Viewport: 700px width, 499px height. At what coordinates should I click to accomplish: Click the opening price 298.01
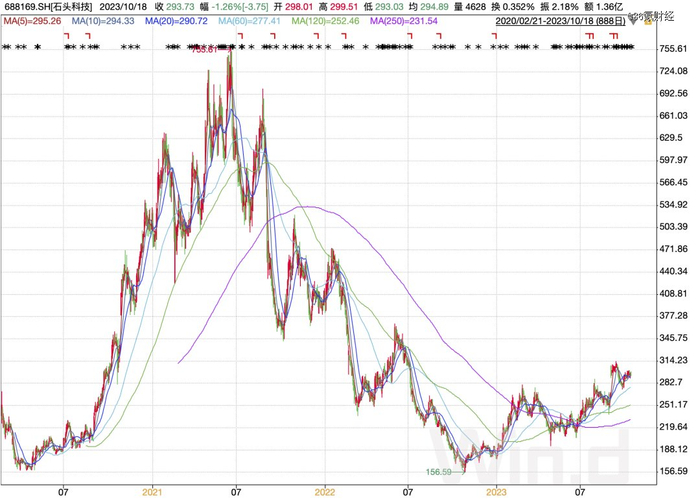[300, 7]
